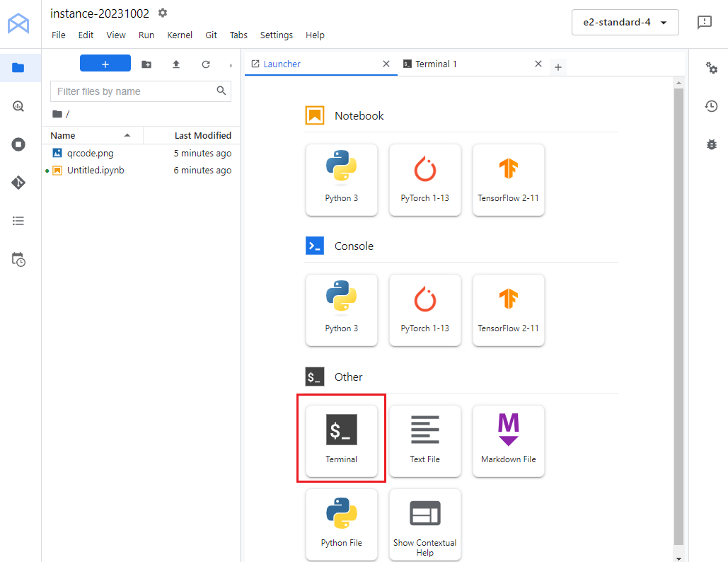Switch to the Terminal 1 tab

point(436,64)
